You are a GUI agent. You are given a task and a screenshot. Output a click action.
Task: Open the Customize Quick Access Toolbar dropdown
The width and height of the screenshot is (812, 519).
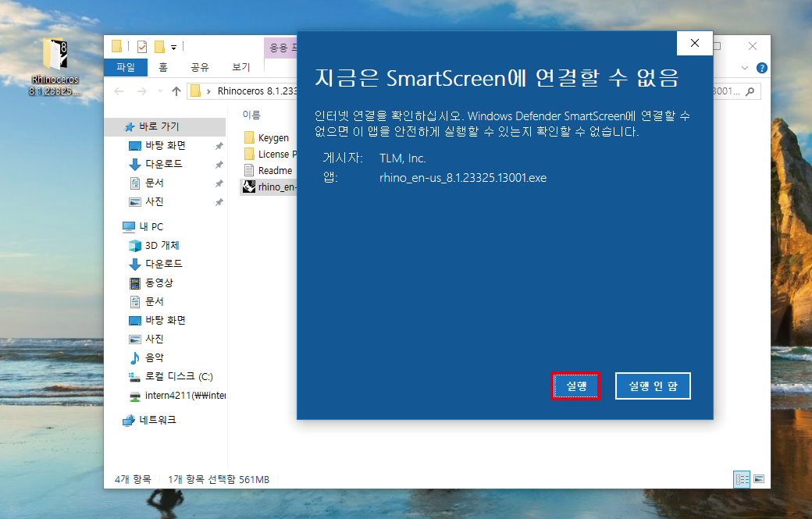click(173, 48)
